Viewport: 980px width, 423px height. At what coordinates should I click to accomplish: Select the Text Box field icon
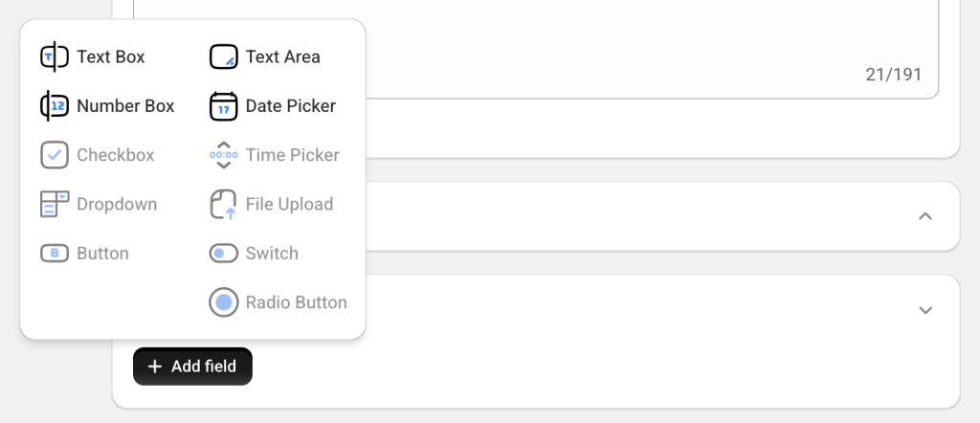(55, 56)
